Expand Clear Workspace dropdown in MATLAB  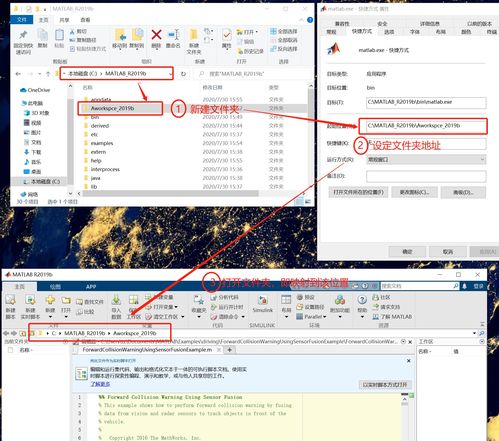tap(183, 317)
